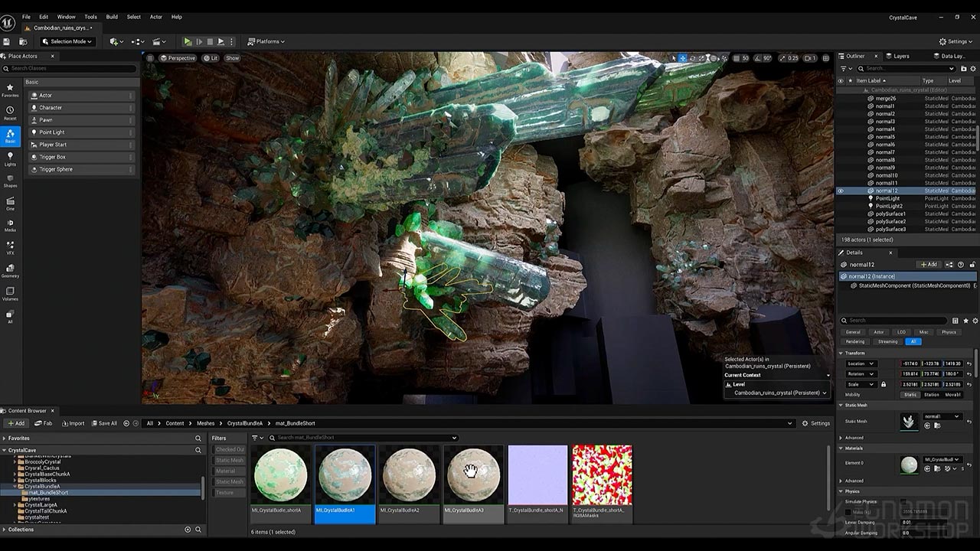Switch to the Layers tab
The image size is (980, 551).
click(x=901, y=56)
